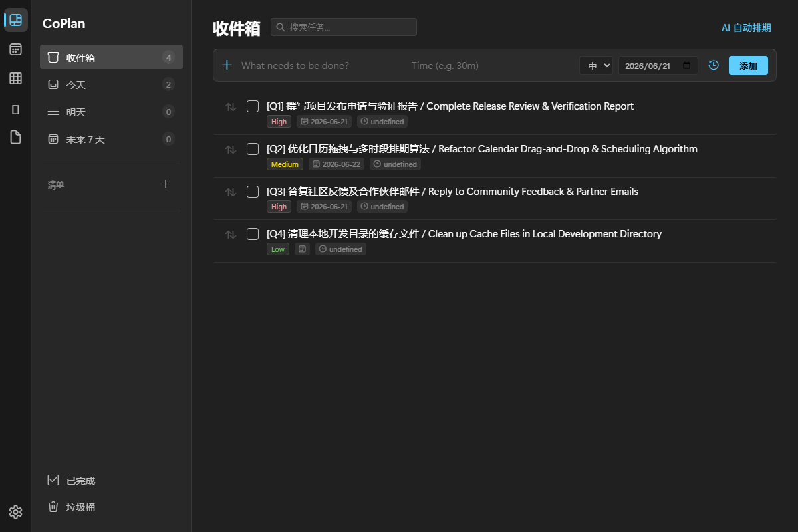The width and height of the screenshot is (798, 532).
Task: Click reorder arrows on Q3 task
Action: [x=231, y=192]
